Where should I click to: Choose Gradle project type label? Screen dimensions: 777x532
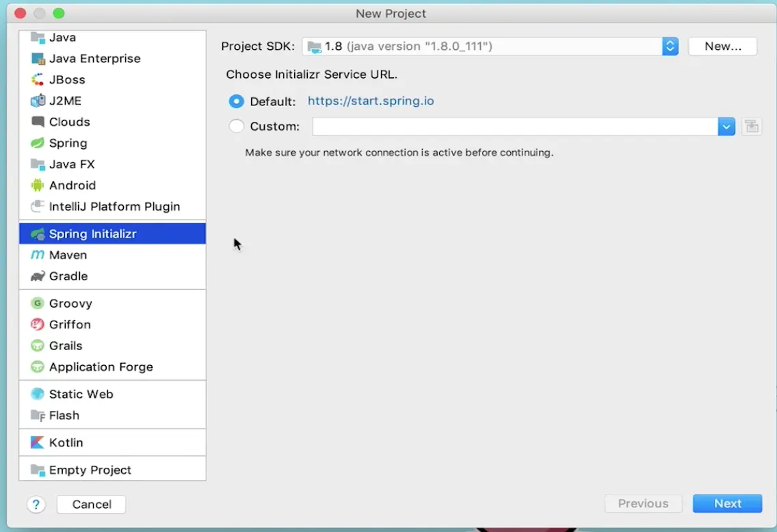click(68, 276)
